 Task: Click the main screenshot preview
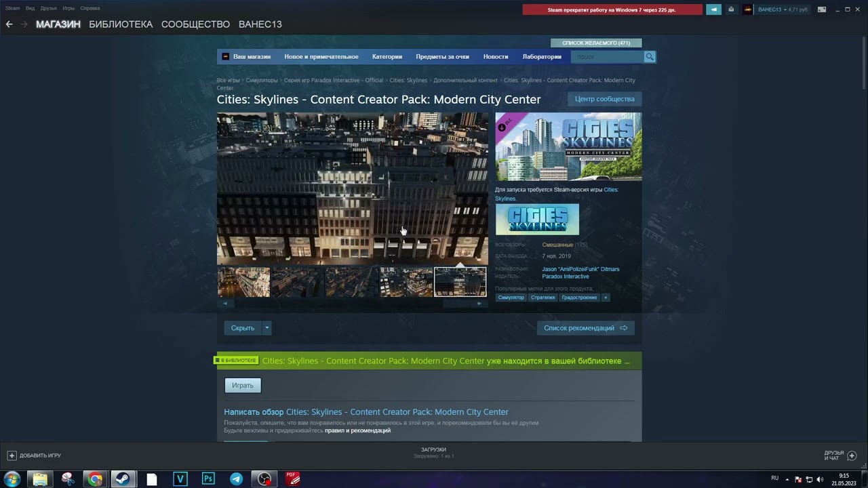[353, 188]
